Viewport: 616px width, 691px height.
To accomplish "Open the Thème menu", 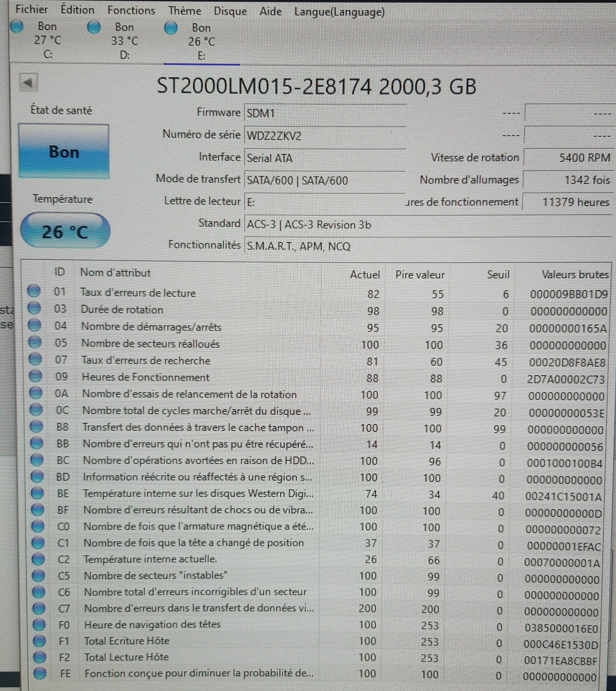I will (185, 11).
